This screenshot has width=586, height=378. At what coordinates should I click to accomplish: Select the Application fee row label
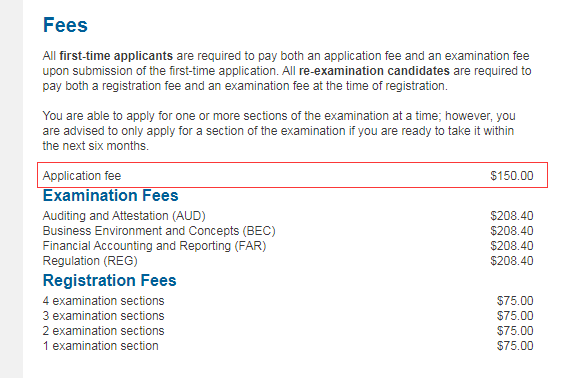point(82,176)
